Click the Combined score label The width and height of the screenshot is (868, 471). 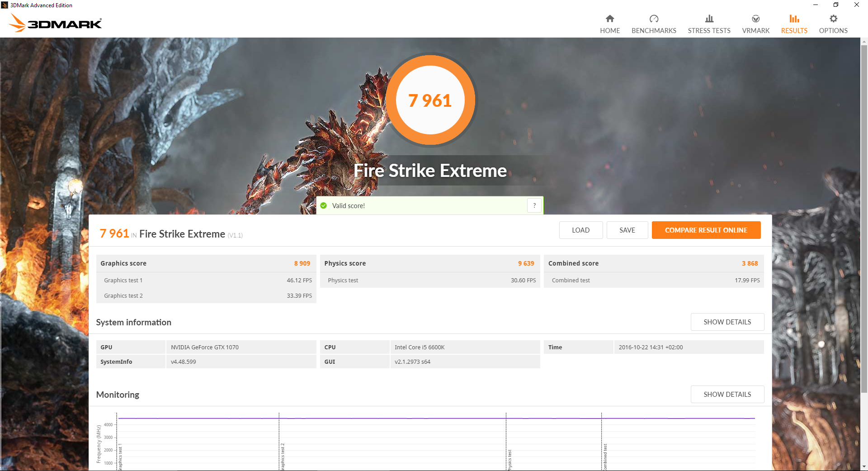click(573, 263)
